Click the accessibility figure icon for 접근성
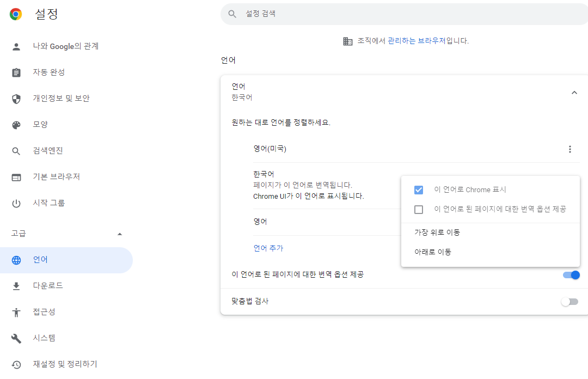 click(16, 312)
